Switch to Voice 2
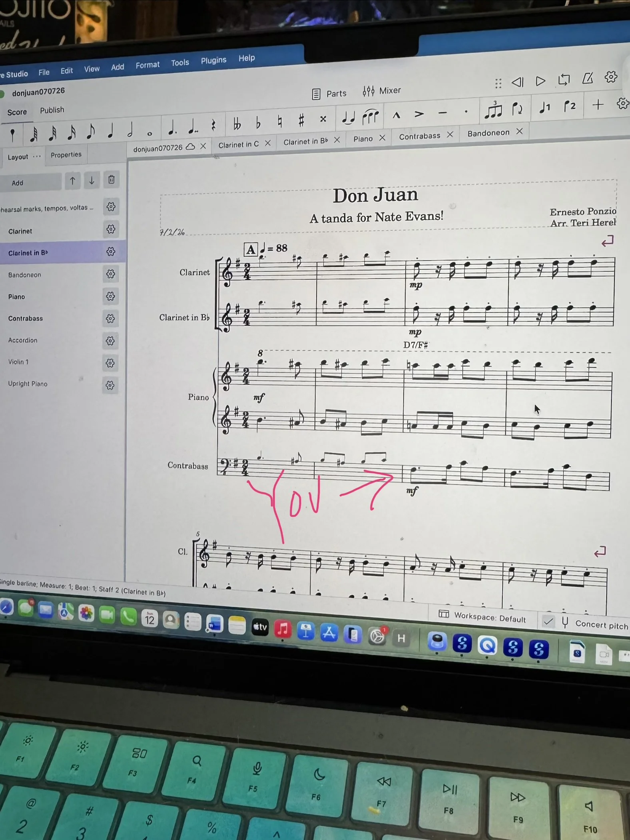The width and height of the screenshot is (630, 840). 570,106
